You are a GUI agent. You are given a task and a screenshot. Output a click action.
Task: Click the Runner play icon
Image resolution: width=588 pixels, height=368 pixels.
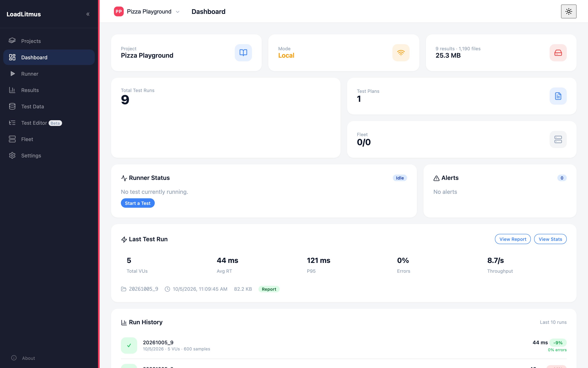tap(12, 74)
